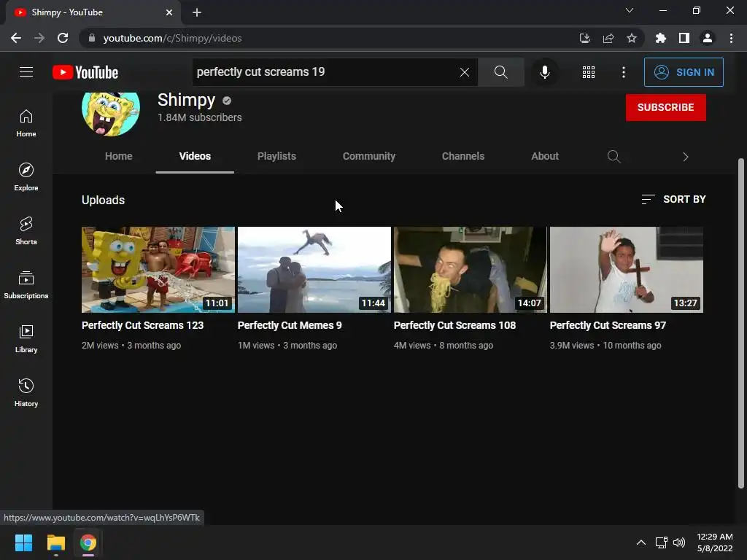Open Shorts in sidebar
Viewport: 747px width, 560px height.
coord(26,231)
